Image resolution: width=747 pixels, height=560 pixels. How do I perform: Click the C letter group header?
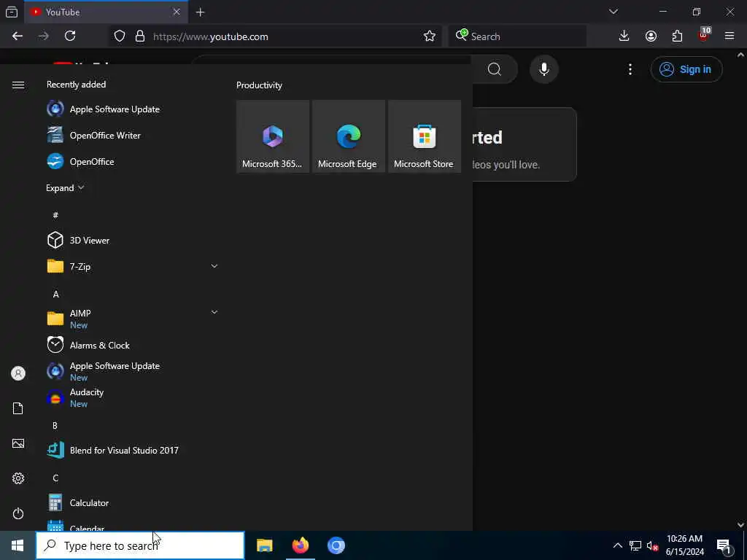[55, 478]
